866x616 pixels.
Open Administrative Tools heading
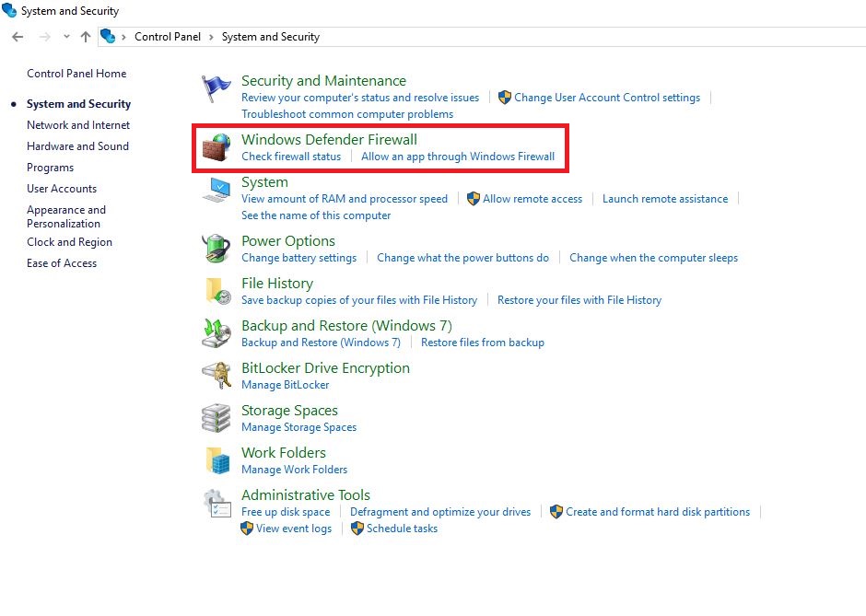point(306,495)
